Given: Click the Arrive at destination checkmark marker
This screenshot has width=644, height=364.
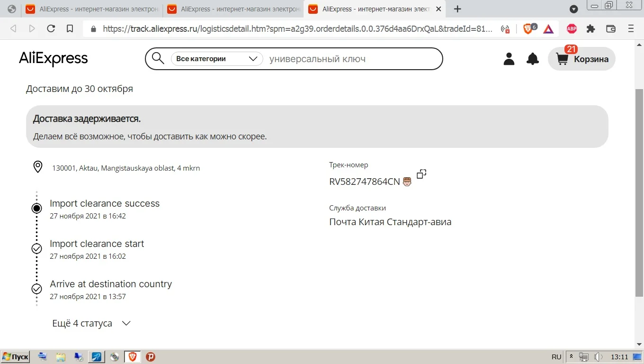Looking at the screenshot, I should pyautogui.click(x=36, y=289).
